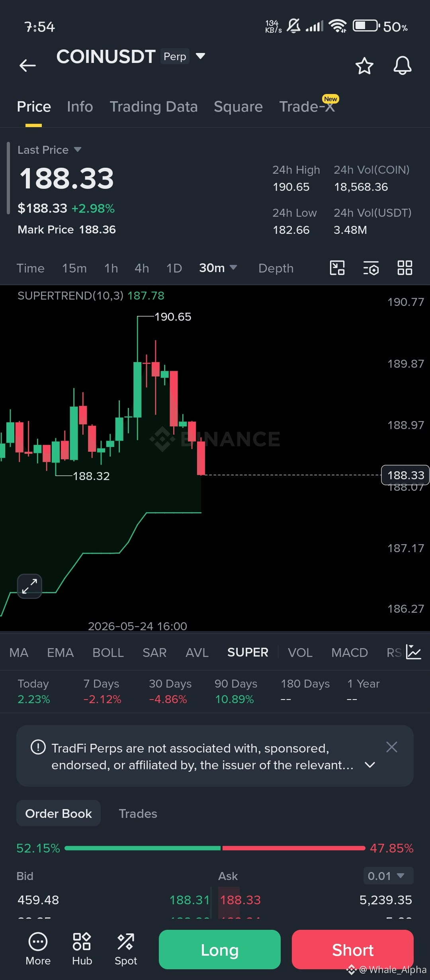This screenshot has width=430, height=980.
Task: Select the Trades tab
Action: coord(138,813)
